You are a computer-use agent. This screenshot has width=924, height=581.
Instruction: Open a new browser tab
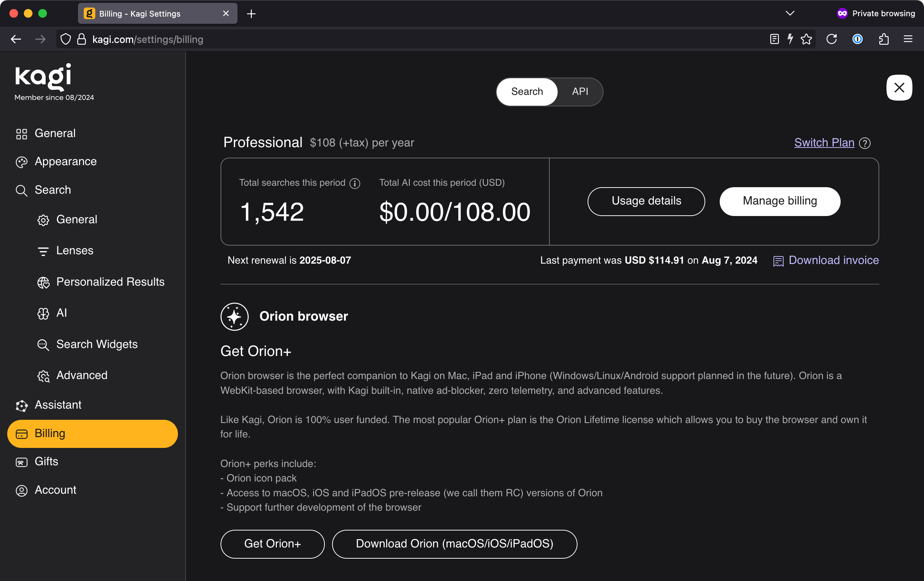(x=251, y=14)
